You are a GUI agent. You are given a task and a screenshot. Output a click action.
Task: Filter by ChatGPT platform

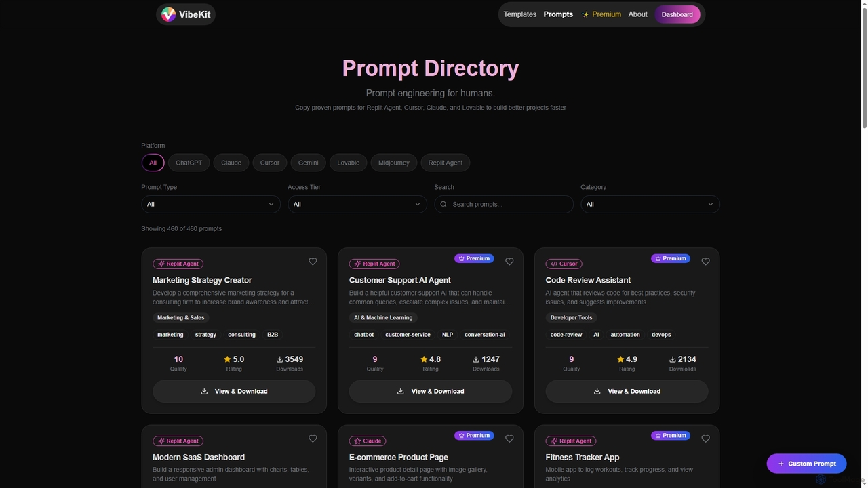189,163
